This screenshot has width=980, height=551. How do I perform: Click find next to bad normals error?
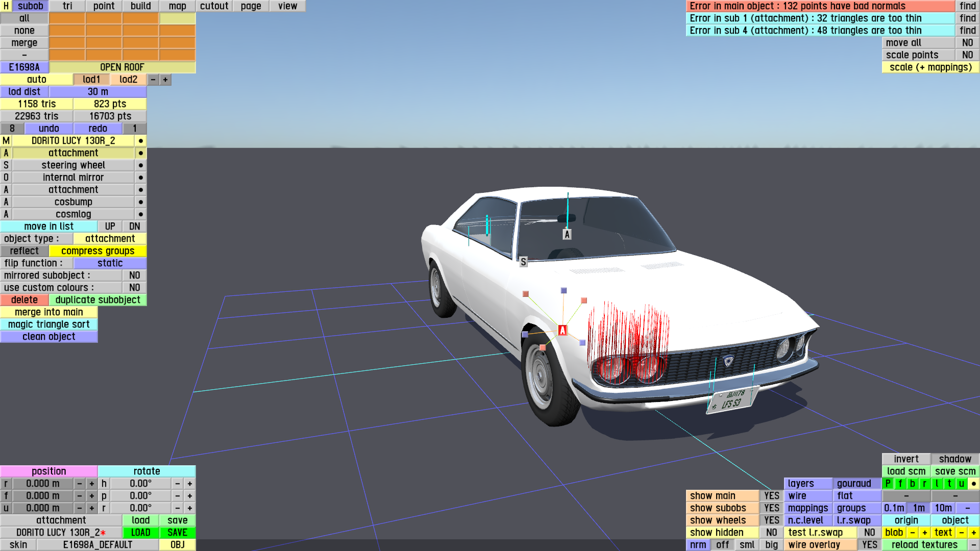coord(967,6)
